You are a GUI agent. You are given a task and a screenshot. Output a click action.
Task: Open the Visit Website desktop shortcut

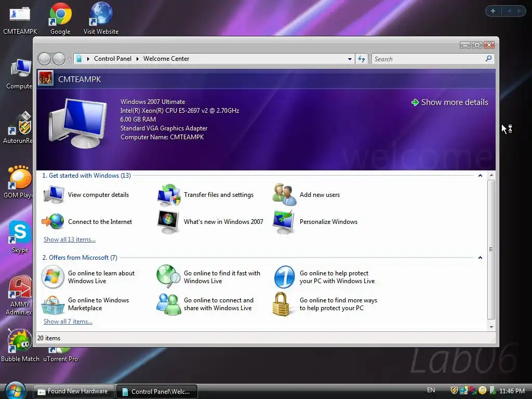tap(101, 19)
